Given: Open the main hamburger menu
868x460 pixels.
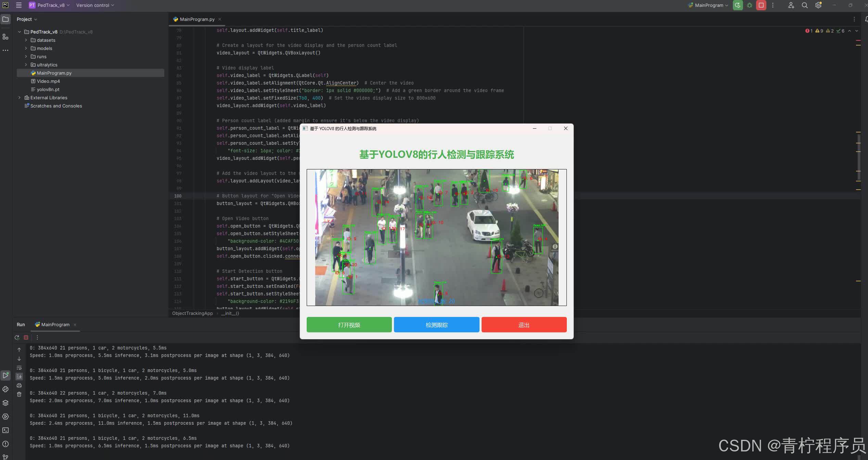Looking at the screenshot, I should pyautogui.click(x=19, y=5).
